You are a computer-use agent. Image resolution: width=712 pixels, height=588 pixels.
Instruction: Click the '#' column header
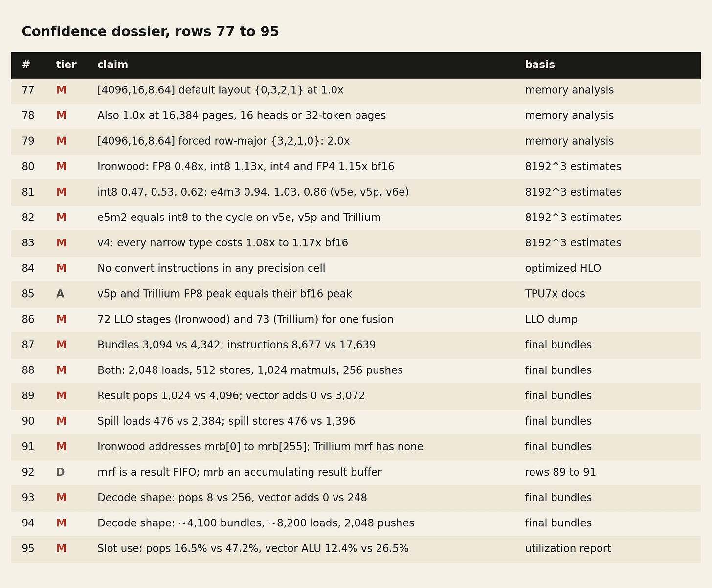(26, 65)
